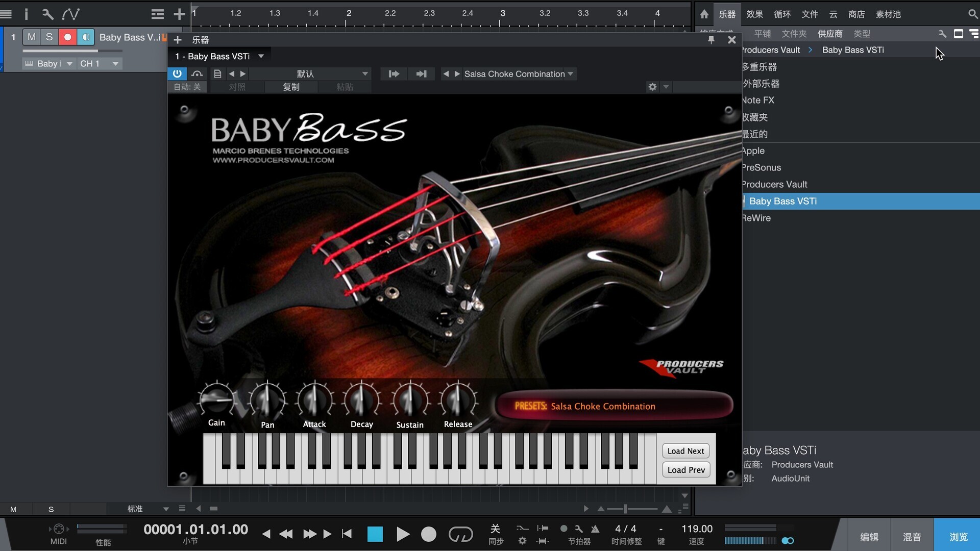Click the Gain knob
The image size is (980, 551).
click(x=216, y=400)
